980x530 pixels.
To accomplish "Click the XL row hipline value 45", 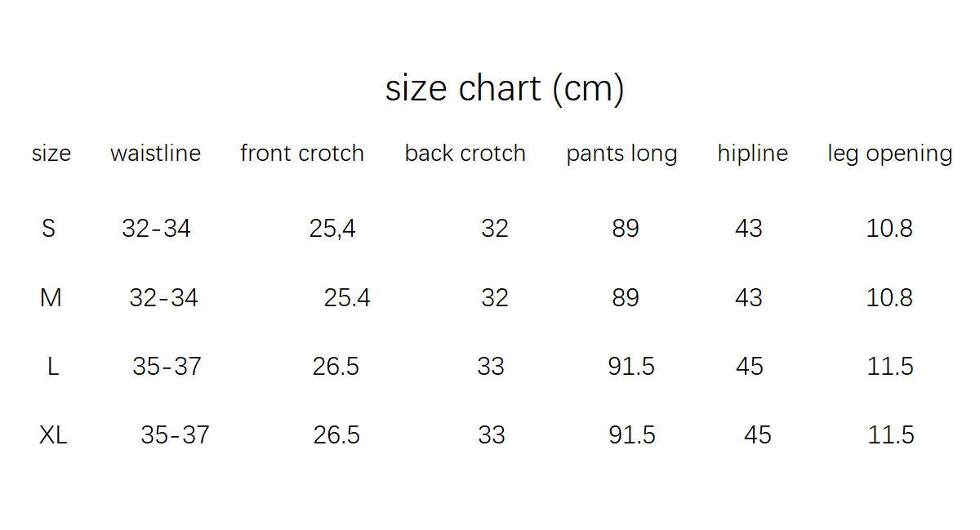I will [757, 435].
